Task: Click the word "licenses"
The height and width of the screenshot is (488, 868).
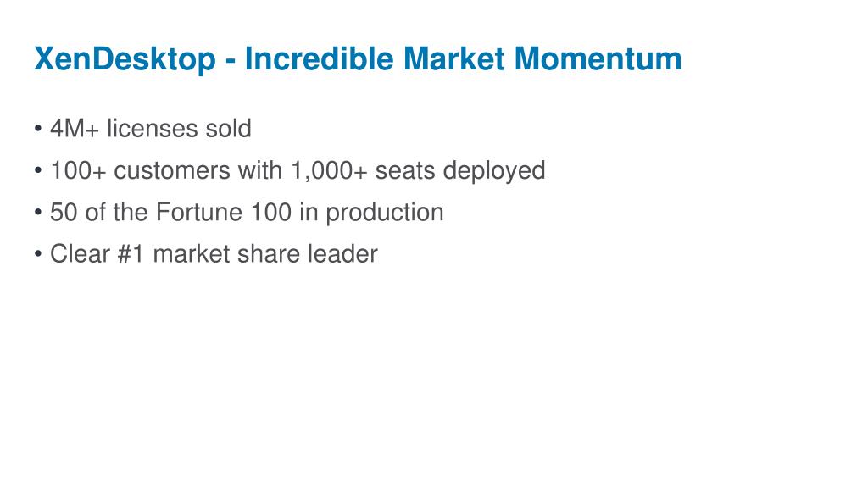Action: pyautogui.click(x=153, y=129)
